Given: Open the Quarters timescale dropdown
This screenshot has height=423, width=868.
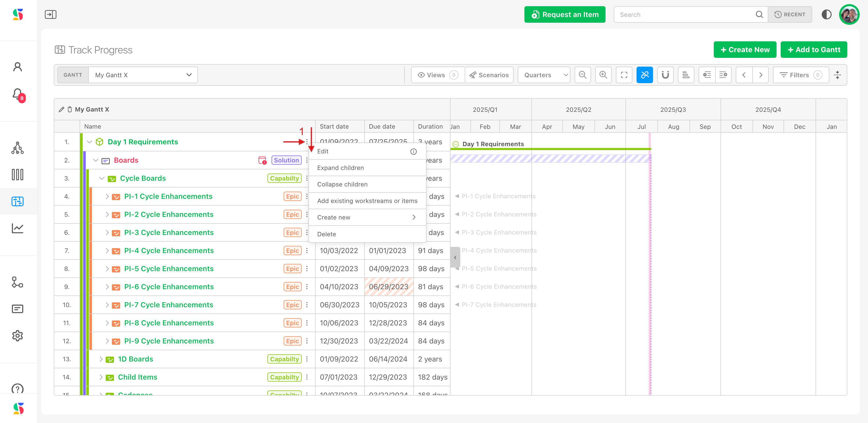Looking at the screenshot, I should pos(544,75).
